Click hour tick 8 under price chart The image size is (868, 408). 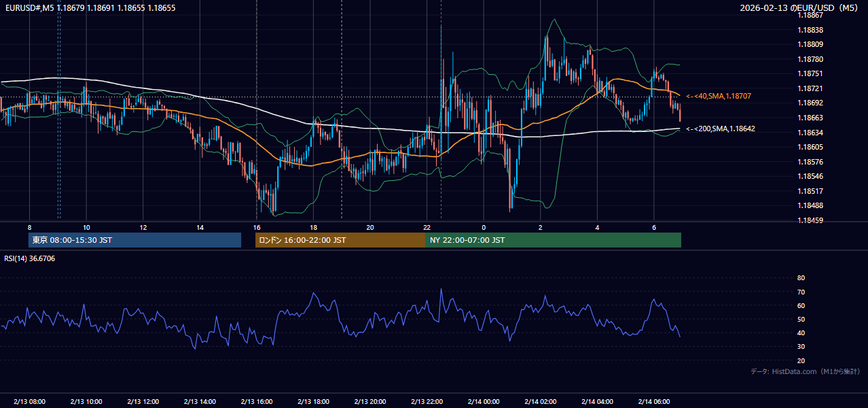coord(29,227)
